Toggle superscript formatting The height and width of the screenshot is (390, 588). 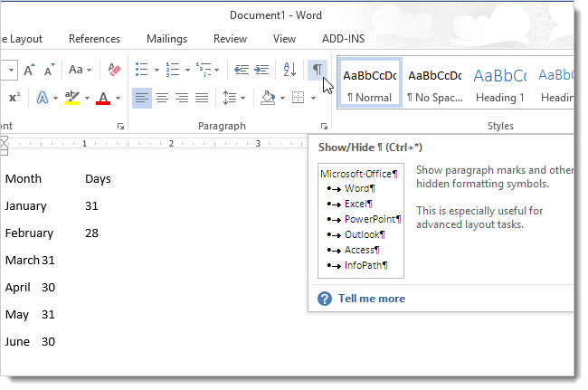14,98
